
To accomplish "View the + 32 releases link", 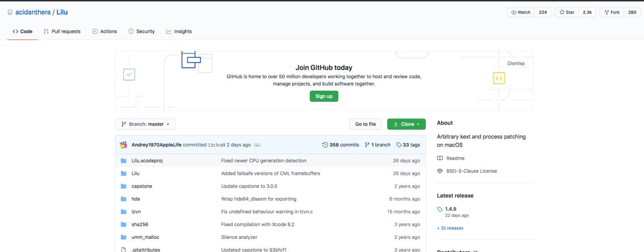I will 450,228.
